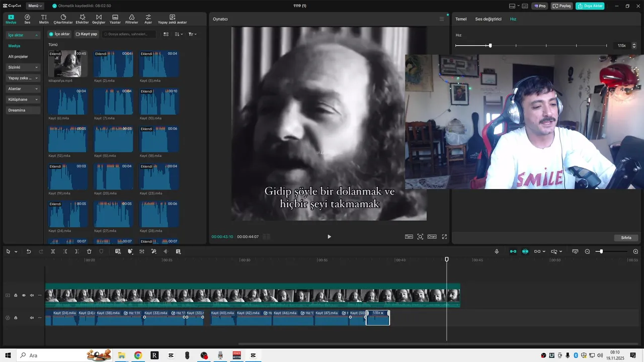The width and height of the screenshot is (644, 362).
Task: Open the media sort dropdown
Action: pyautogui.click(x=179, y=34)
